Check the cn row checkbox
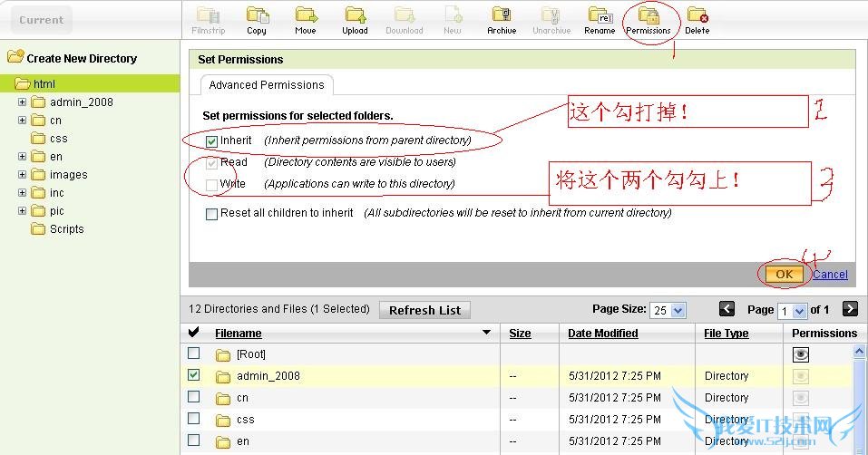The height and width of the screenshot is (455, 868). pyautogui.click(x=194, y=396)
